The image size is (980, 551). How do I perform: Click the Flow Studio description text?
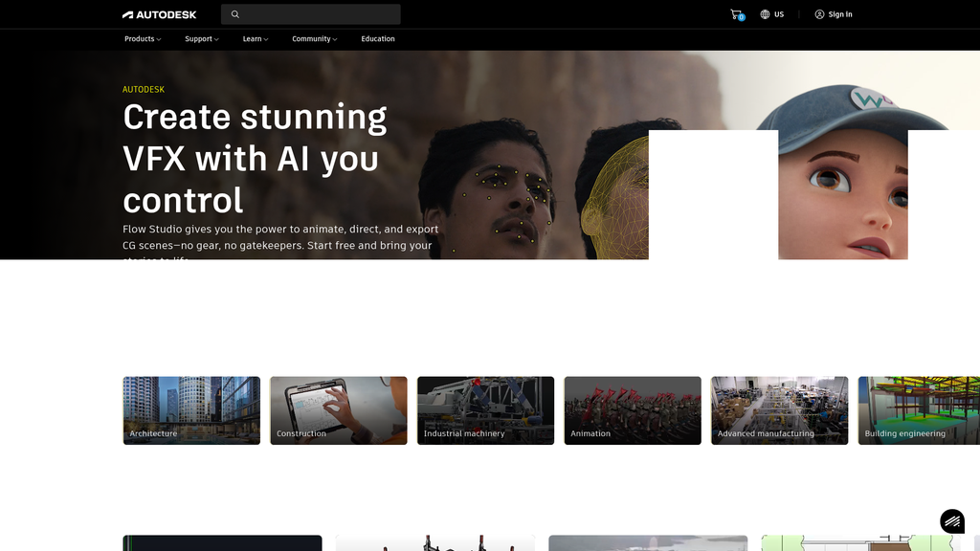coord(280,241)
